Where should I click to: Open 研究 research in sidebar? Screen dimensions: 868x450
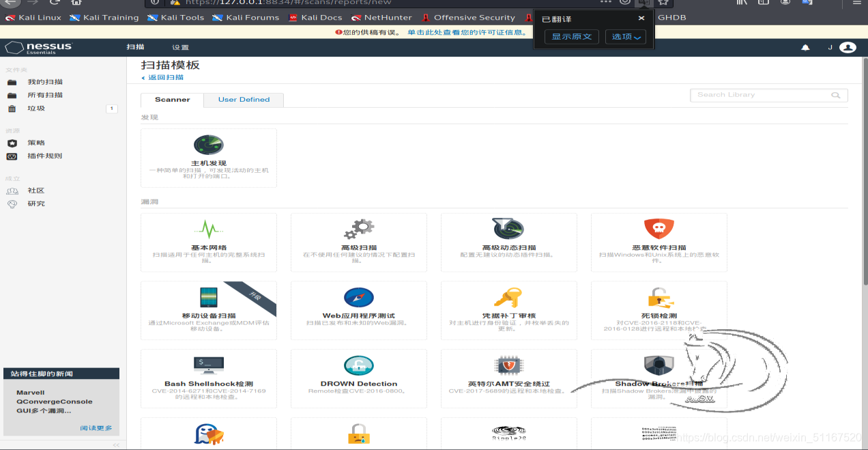(x=36, y=203)
